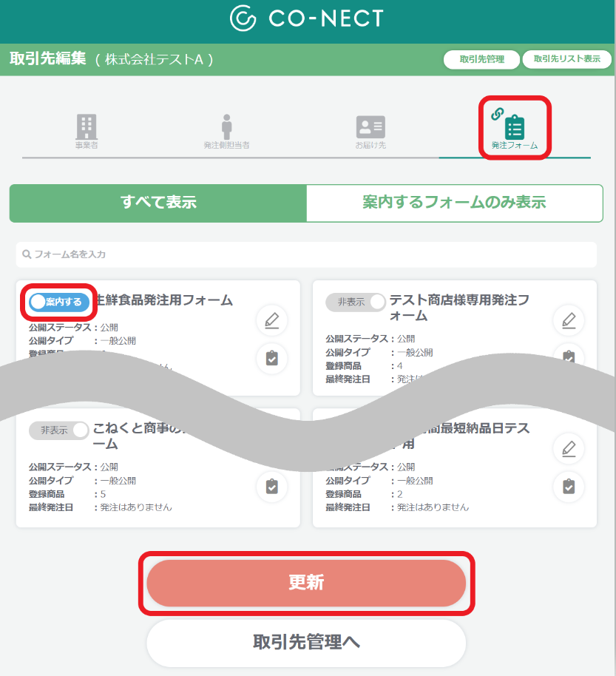
Task: Click the company name 株式会社テストA
Action: pos(155,59)
